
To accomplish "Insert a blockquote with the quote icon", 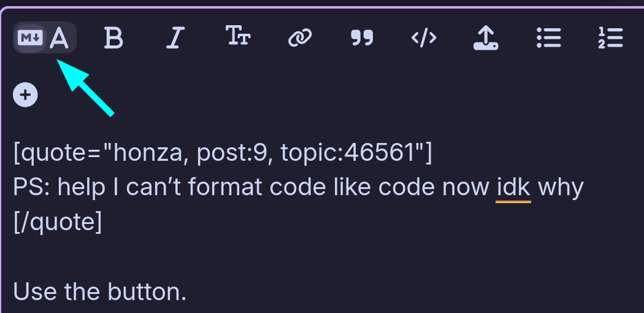I will 362,38.
